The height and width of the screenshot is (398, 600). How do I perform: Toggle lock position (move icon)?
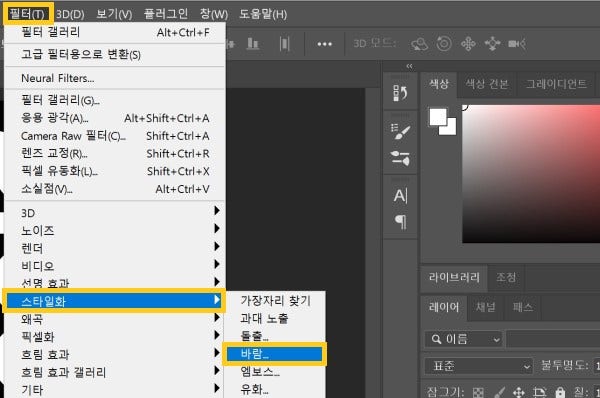(518, 392)
